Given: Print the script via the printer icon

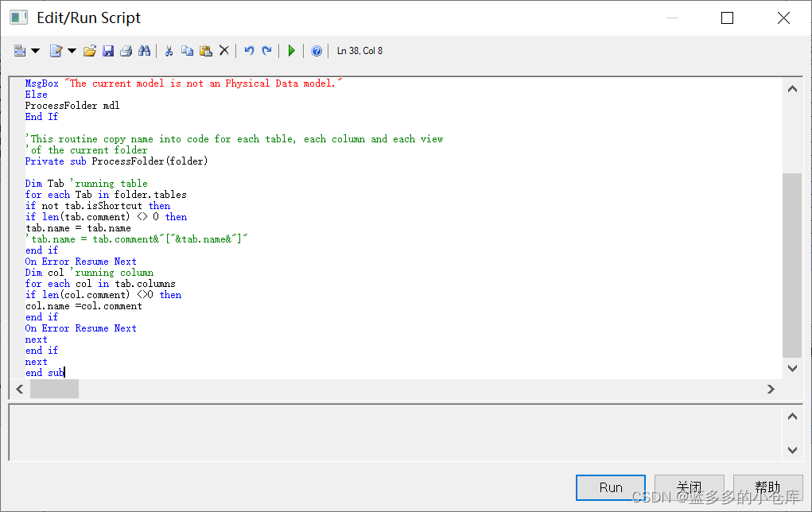Looking at the screenshot, I should 126,51.
